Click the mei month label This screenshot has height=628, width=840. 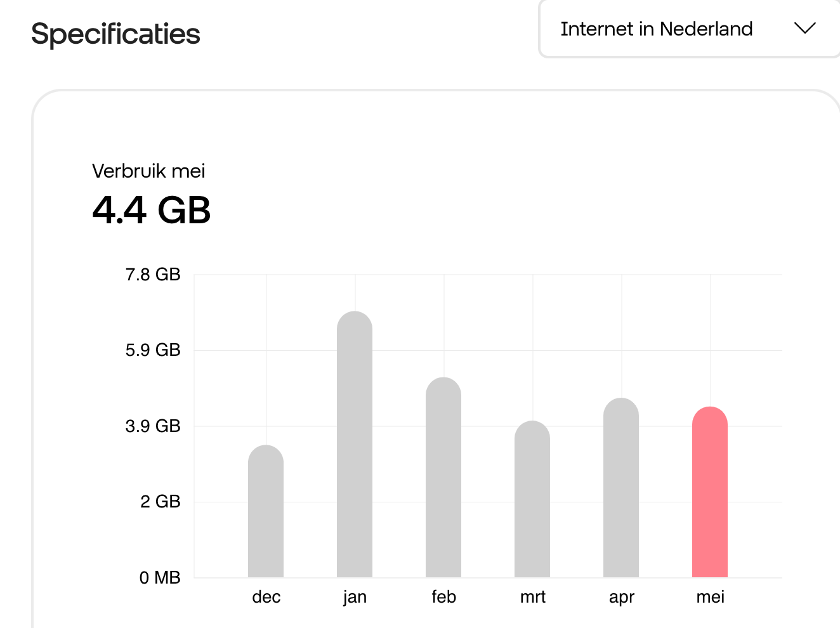(710, 597)
